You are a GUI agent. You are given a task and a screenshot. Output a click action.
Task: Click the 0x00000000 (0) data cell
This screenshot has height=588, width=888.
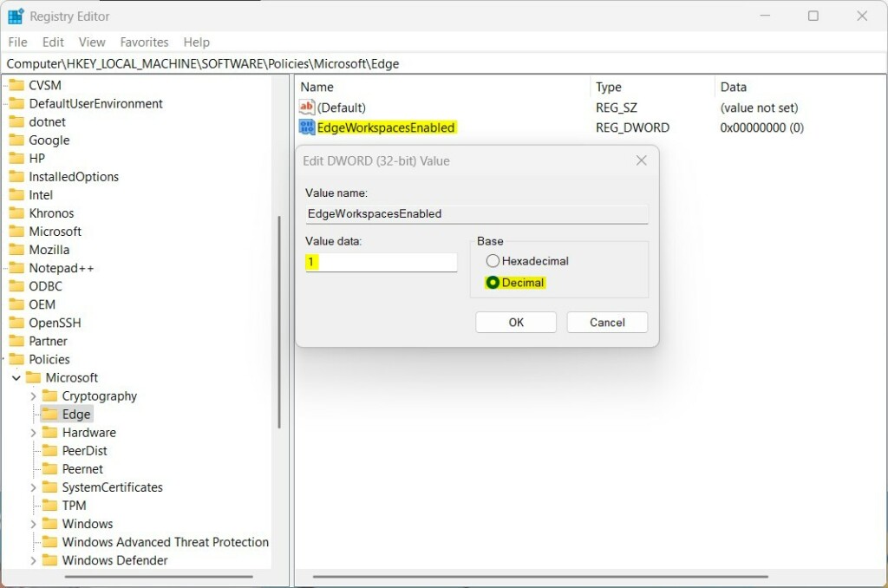click(761, 127)
